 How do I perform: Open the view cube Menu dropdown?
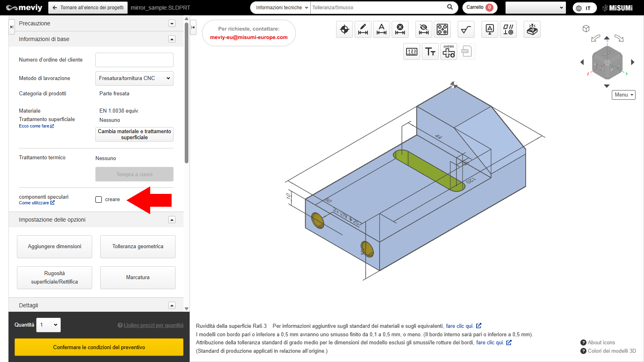[623, 95]
